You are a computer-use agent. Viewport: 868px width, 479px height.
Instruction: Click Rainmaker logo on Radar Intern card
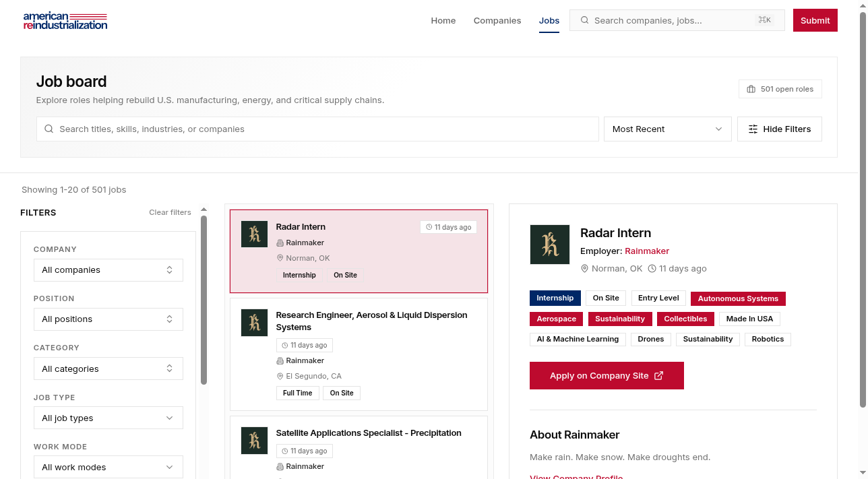[255, 234]
